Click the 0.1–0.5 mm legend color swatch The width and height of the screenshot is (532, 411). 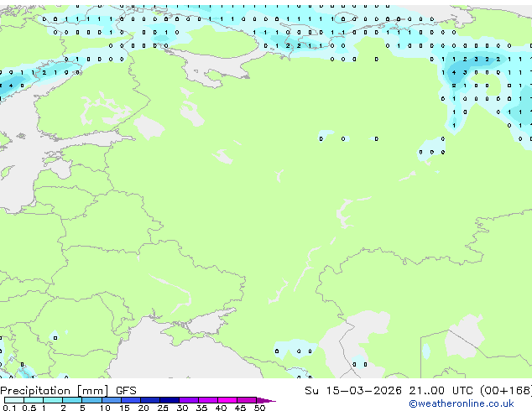(14, 400)
